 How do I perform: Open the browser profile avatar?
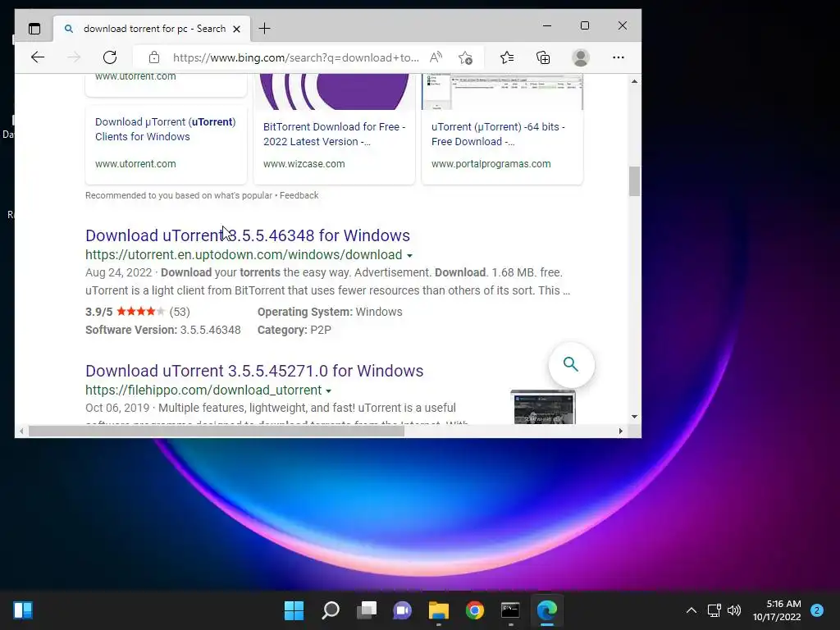[581, 57]
